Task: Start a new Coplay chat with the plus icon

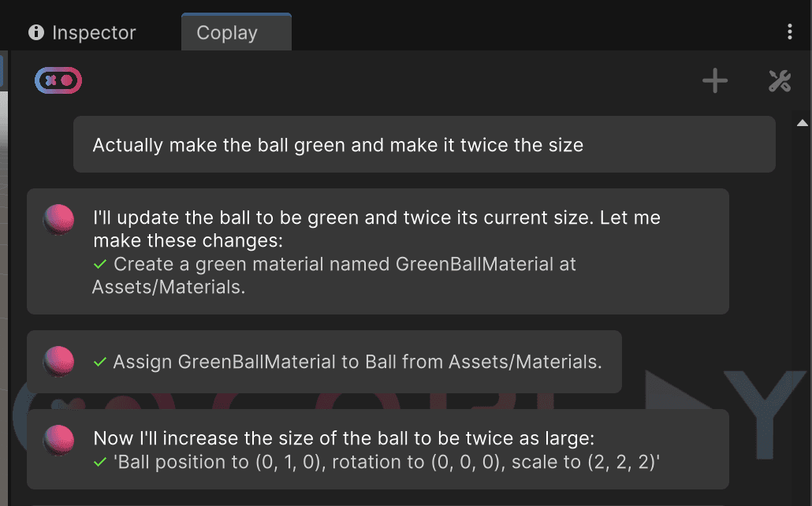Action: [714, 80]
